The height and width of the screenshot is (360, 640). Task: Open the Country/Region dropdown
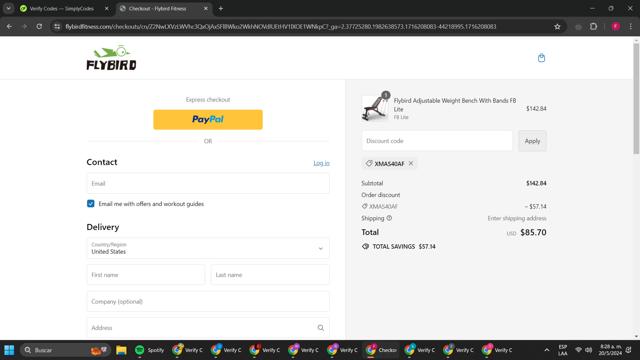point(208,248)
